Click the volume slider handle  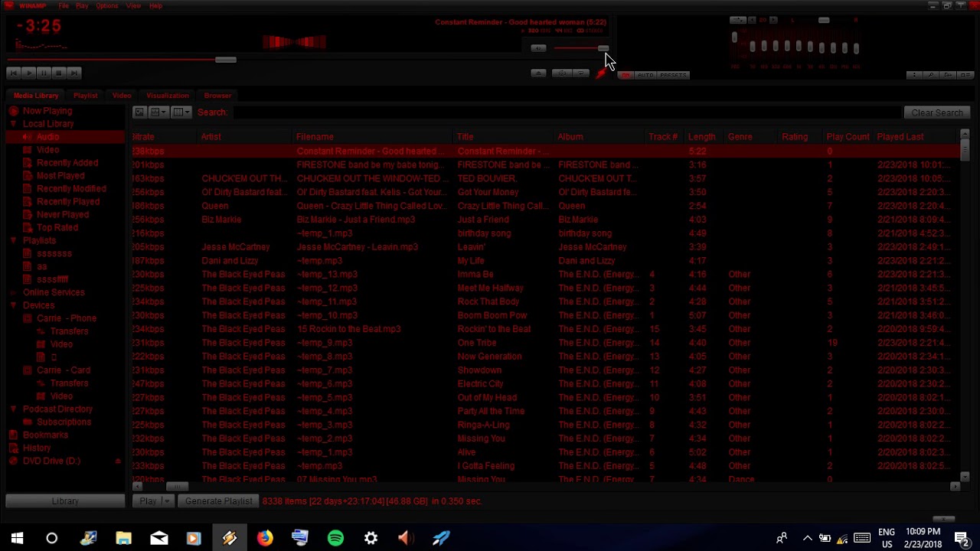pyautogui.click(x=603, y=48)
